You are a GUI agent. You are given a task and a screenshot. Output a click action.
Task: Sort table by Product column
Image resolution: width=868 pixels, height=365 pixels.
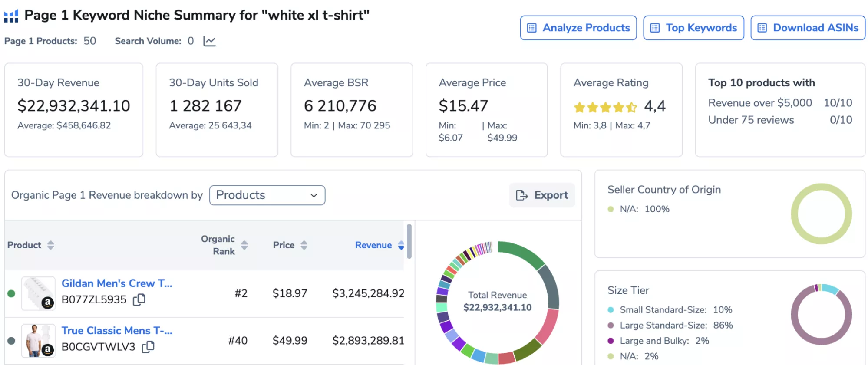[x=51, y=245]
